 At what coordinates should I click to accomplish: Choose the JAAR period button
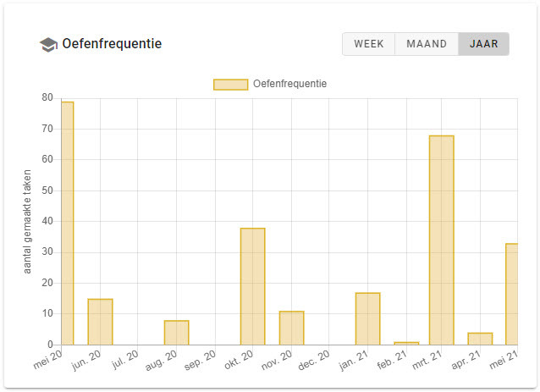[483, 44]
